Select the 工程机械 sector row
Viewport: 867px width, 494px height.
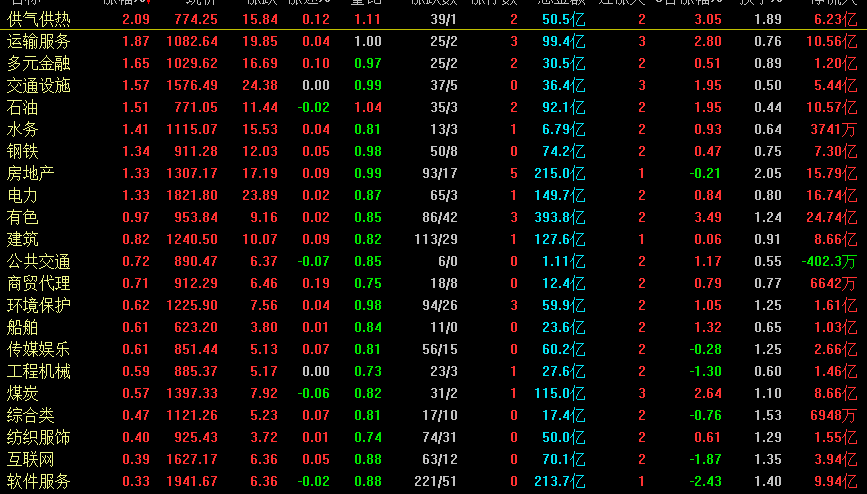[434, 372]
